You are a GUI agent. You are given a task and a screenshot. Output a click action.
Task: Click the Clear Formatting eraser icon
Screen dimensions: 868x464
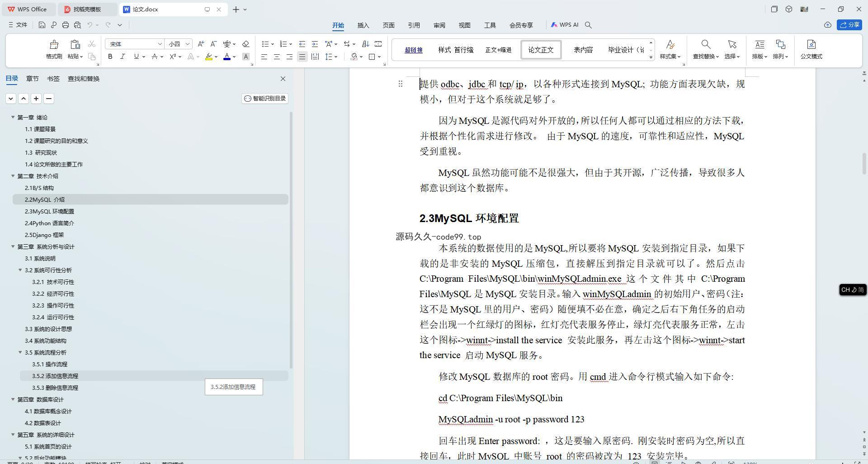(x=246, y=44)
